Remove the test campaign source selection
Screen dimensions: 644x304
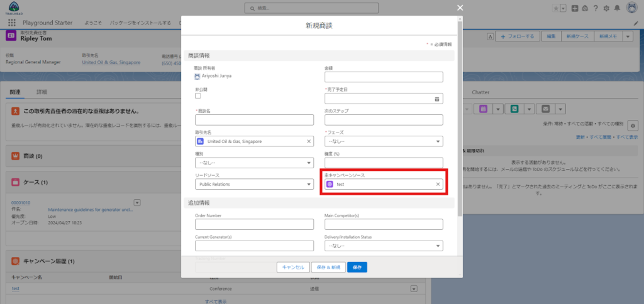click(438, 184)
